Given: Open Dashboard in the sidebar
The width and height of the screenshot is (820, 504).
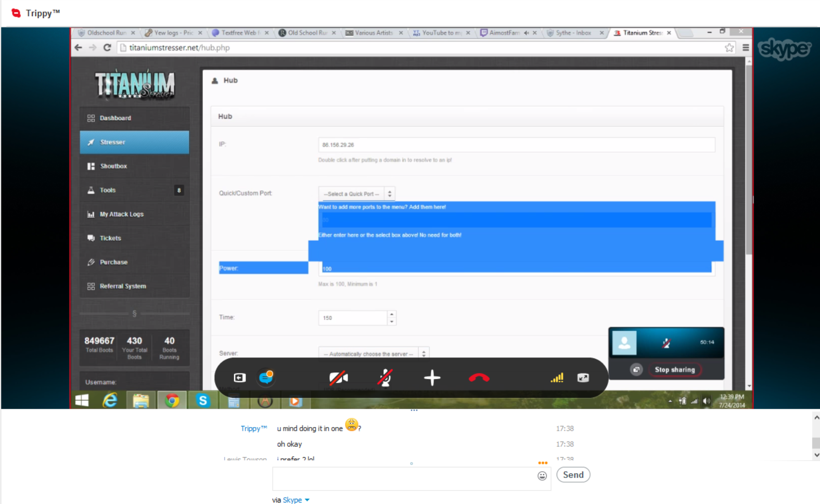Looking at the screenshot, I should (134, 118).
